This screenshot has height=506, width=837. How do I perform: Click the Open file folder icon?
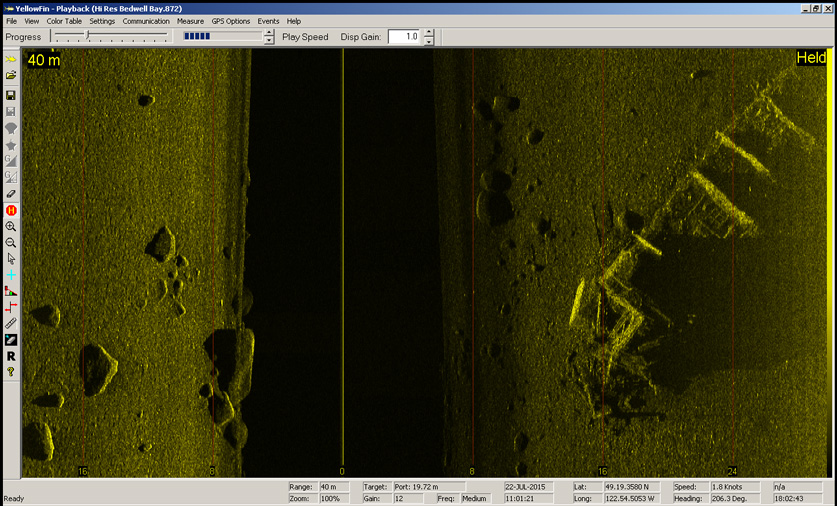[11, 76]
